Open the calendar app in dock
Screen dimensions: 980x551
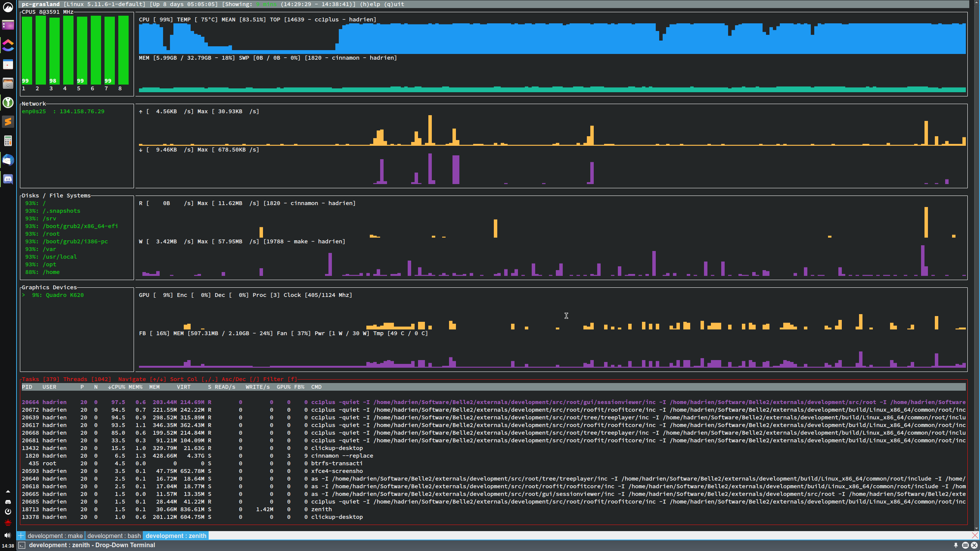pos(8,64)
